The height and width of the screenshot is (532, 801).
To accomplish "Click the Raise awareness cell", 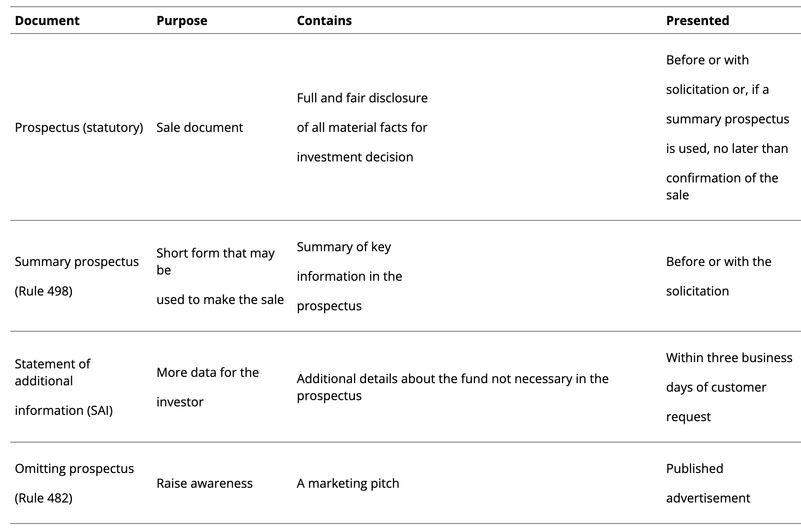I will coord(204,483).
